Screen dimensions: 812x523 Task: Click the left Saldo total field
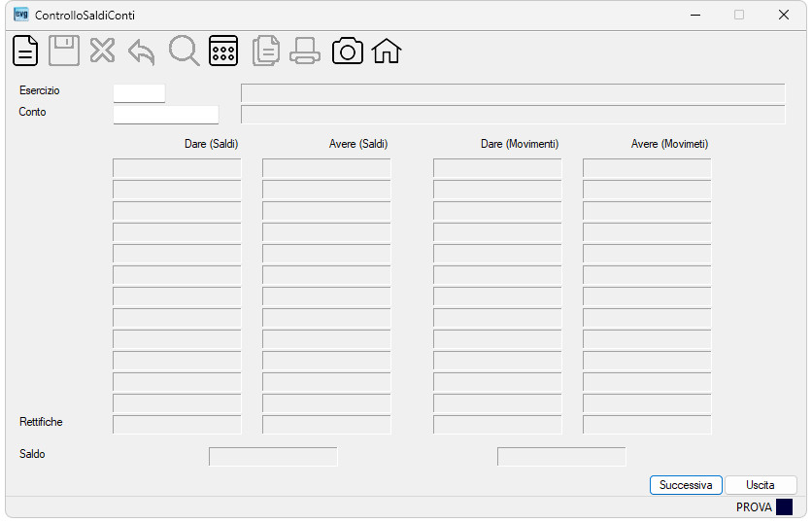click(x=274, y=457)
